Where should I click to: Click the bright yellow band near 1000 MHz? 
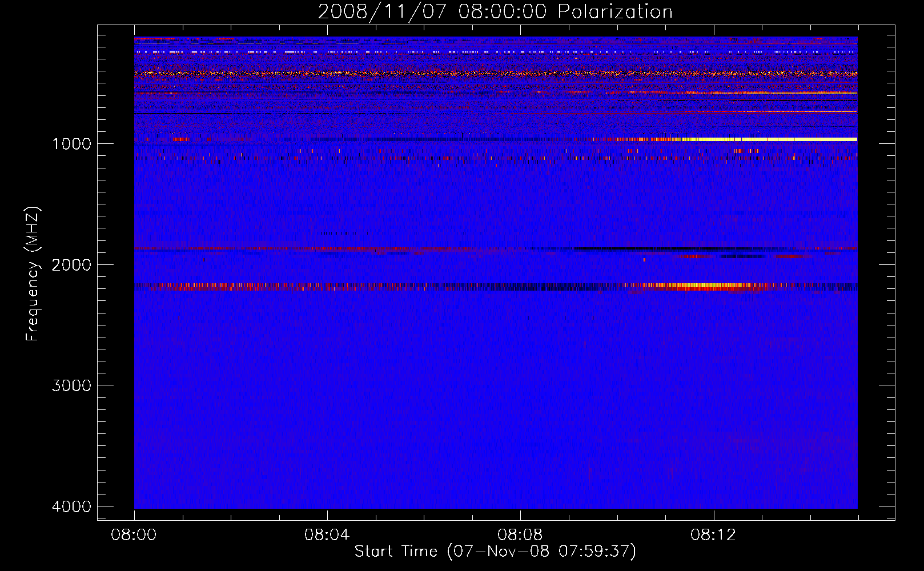click(x=777, y=139)
